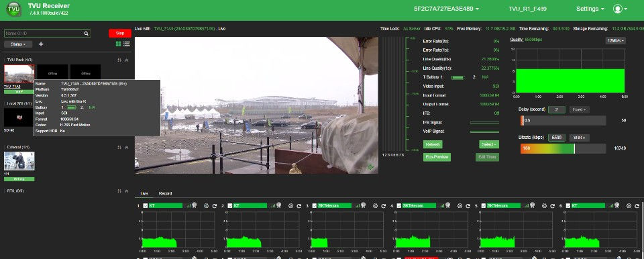Click sort icon in TVU Pack section
The width and height of the screenshot is (644, 259).
[x=119, y=60]
